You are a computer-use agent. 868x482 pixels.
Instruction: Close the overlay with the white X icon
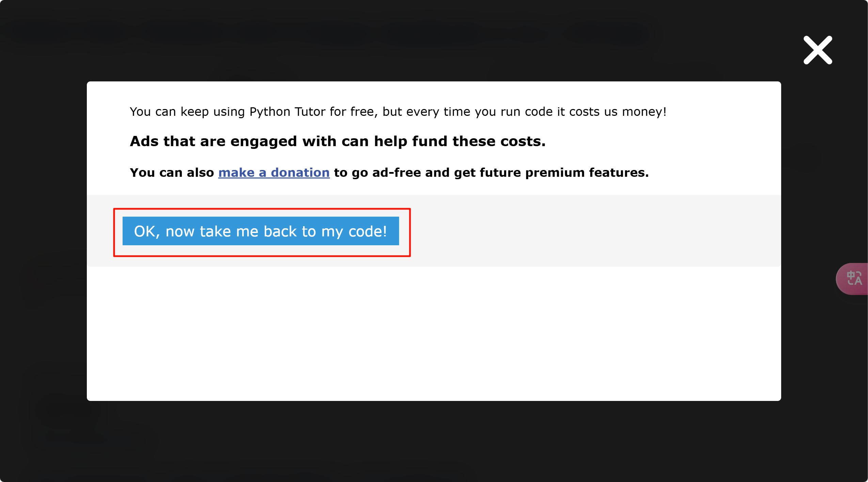818,50
